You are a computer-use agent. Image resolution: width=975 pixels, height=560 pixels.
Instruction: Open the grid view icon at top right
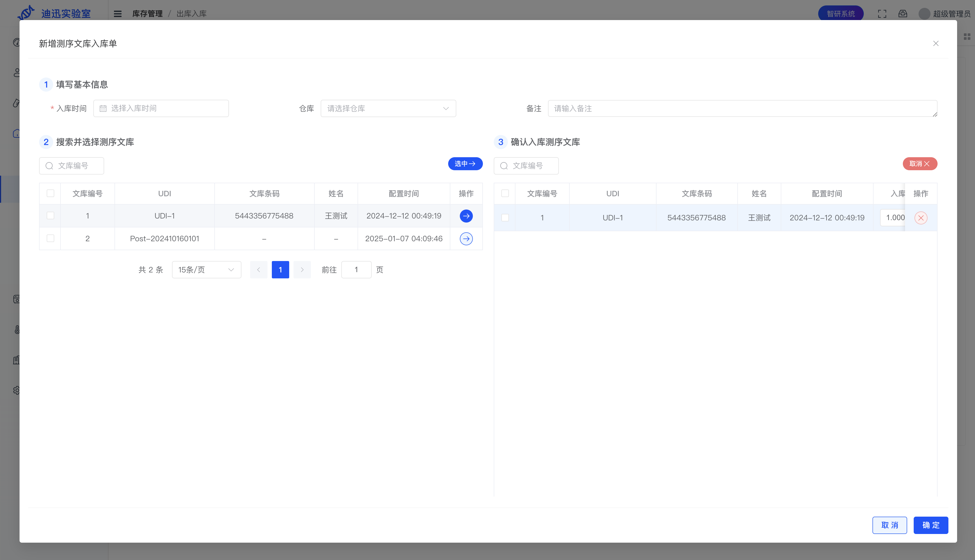[967, 37]
